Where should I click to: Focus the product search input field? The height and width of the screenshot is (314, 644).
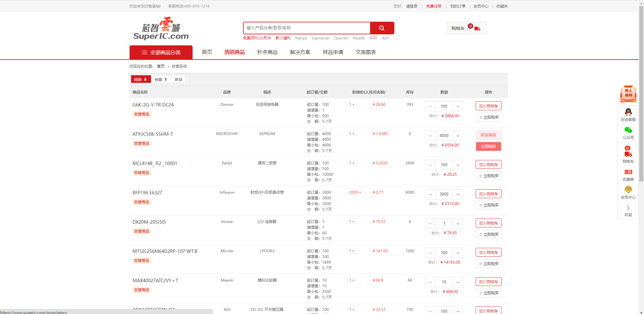(307, 28)
